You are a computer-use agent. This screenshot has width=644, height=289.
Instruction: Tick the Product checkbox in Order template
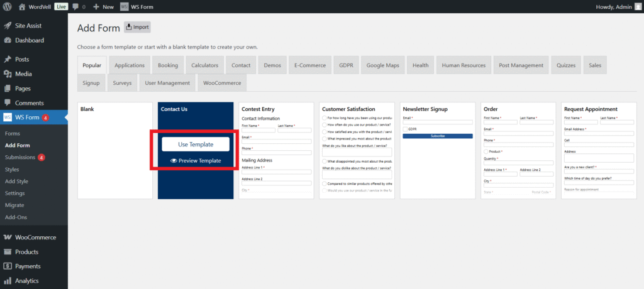point(486,151)
